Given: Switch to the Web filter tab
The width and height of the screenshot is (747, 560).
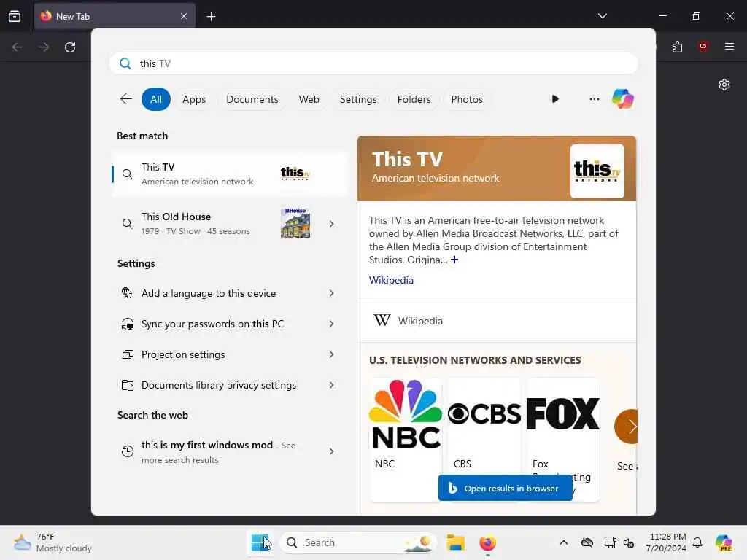Looking at the screenshot, I should pos(309,99).
